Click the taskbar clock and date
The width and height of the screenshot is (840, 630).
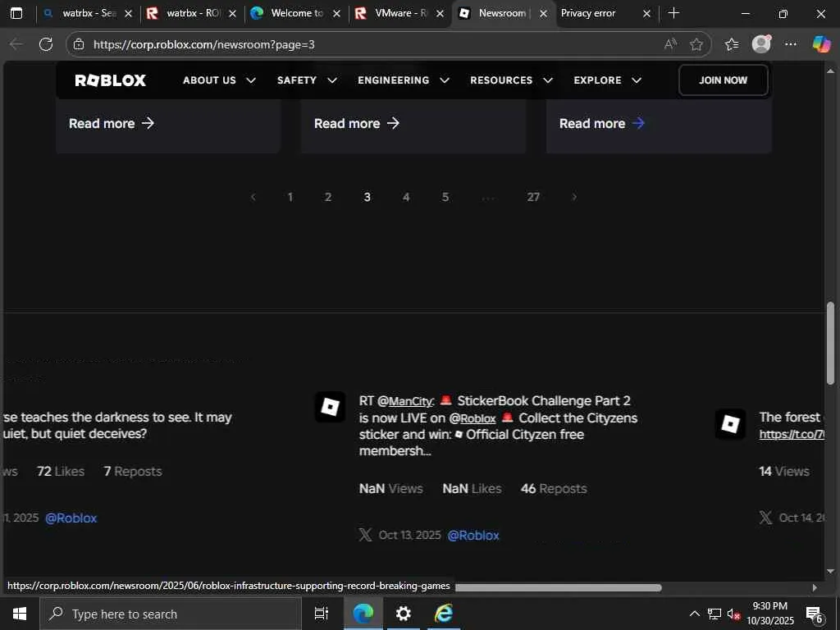point(770,614)
